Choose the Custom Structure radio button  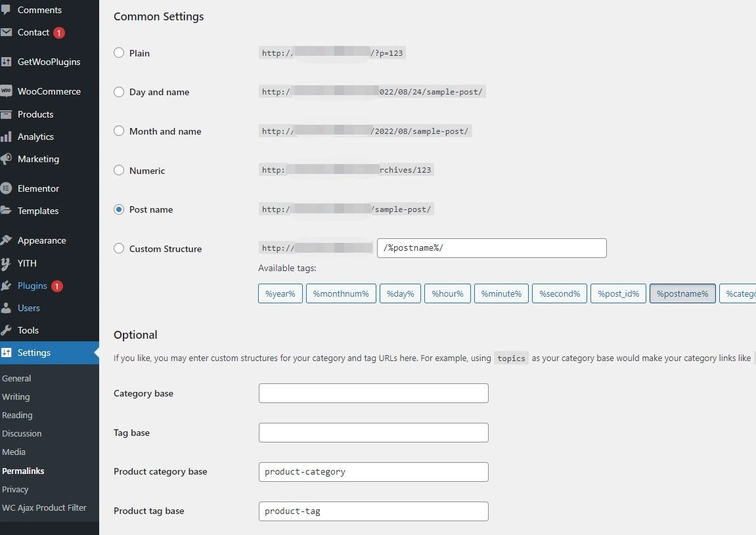click(x=119, y=248)
